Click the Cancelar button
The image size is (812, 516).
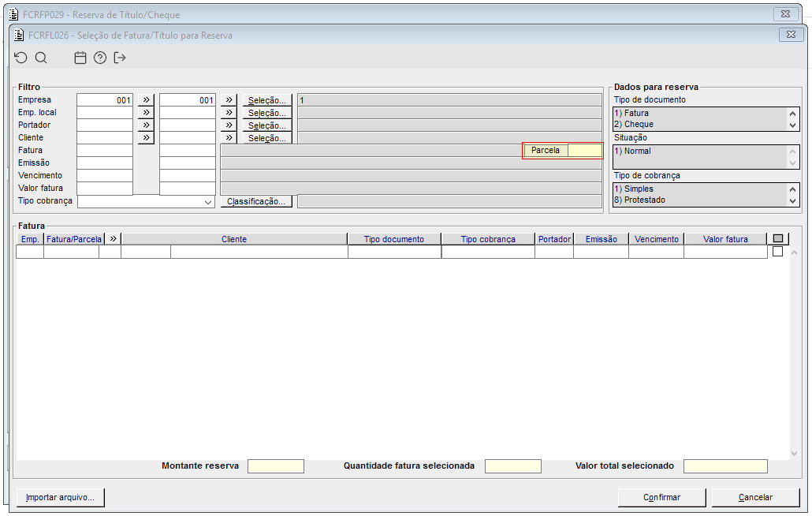[x=755, y=497]
